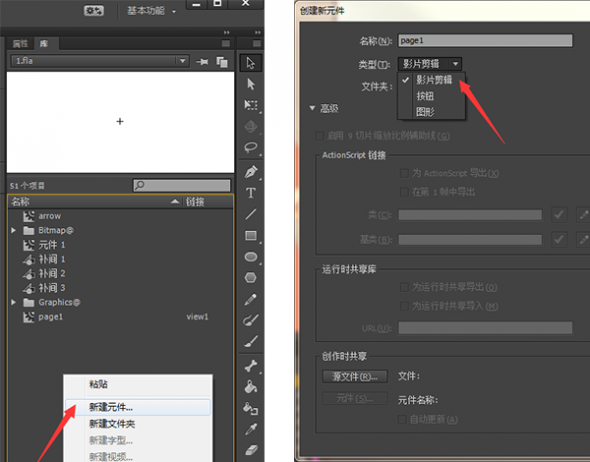590x462 pixels.
Task: Select the Paint Bucket tool
Action: [251, 387]
